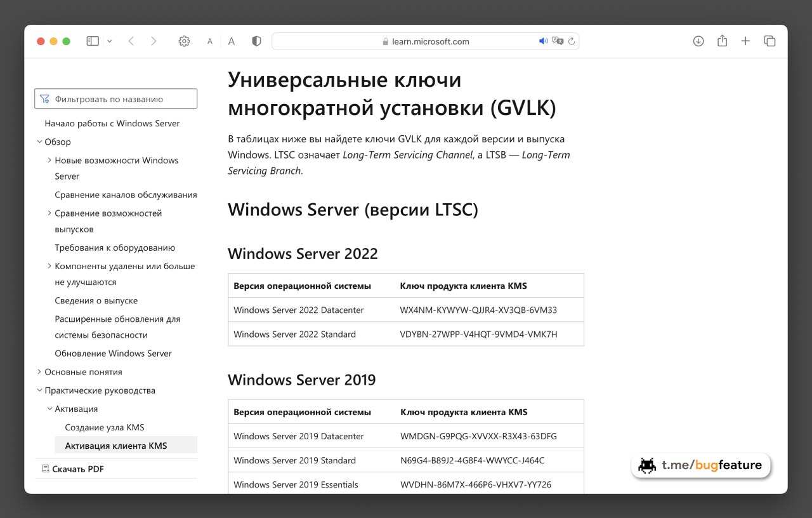Click the GVLK page title heading

click(392, 94)
